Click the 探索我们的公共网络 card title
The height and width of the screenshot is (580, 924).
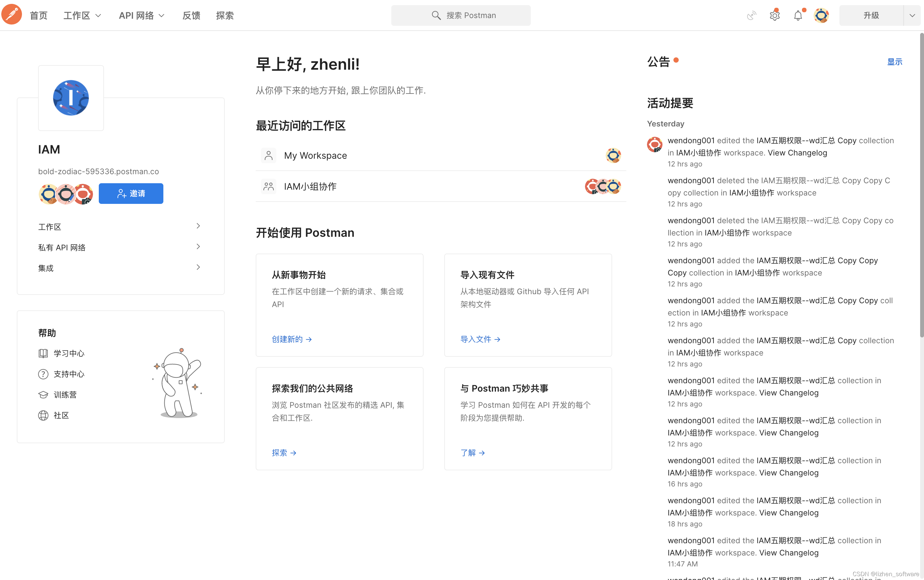pyautogui.click(x=312, y=388)
